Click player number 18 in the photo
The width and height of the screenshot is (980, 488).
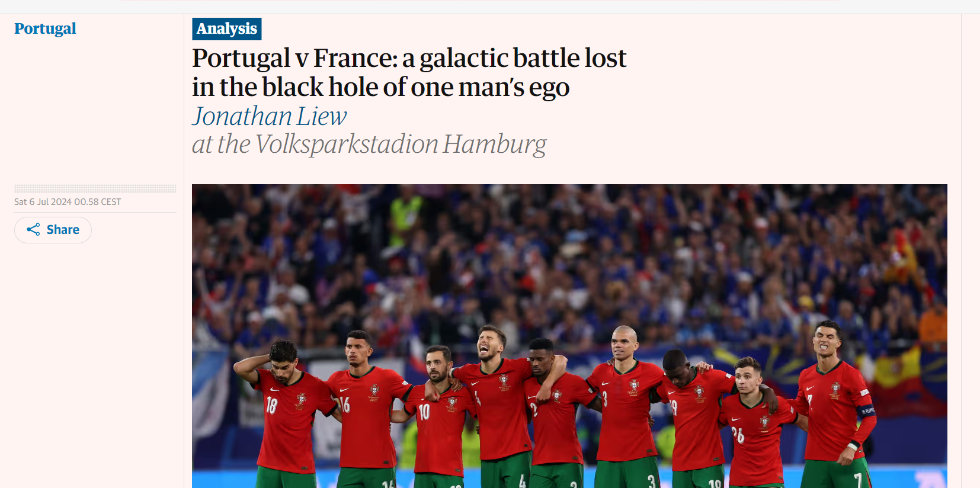(284, 415)
